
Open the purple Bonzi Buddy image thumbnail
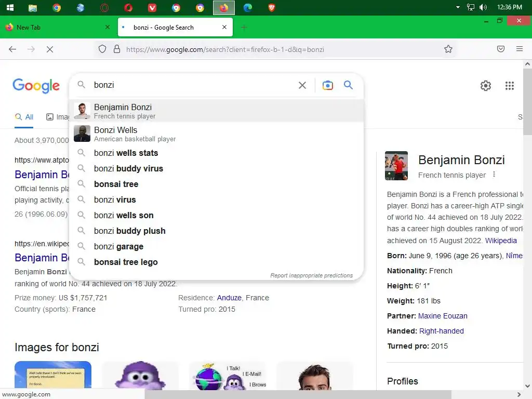coord(140,375)
